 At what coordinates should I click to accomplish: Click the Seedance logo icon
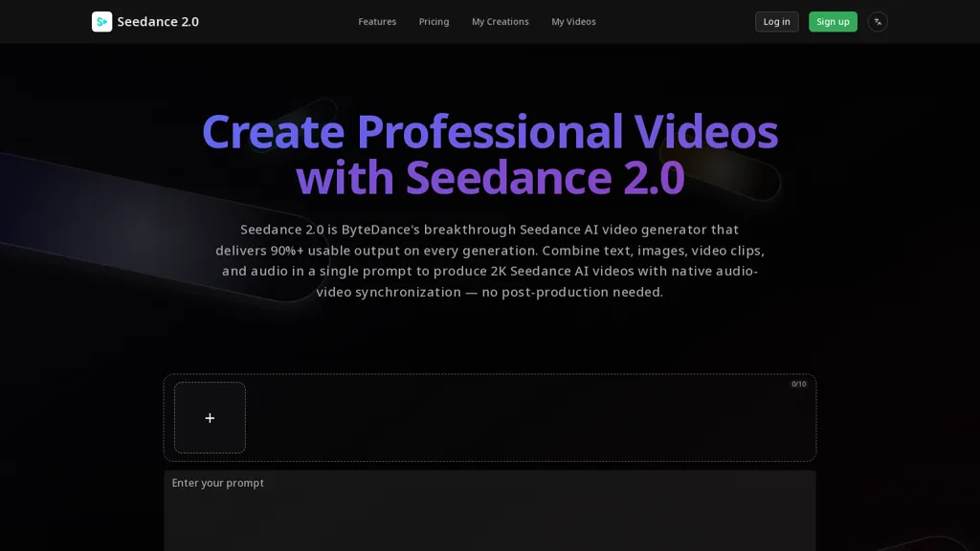pyautogui.click(x=101, y=22)
